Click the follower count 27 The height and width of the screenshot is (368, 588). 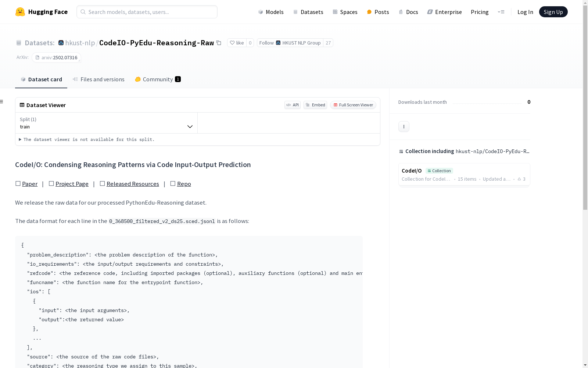tap(328, 43)
